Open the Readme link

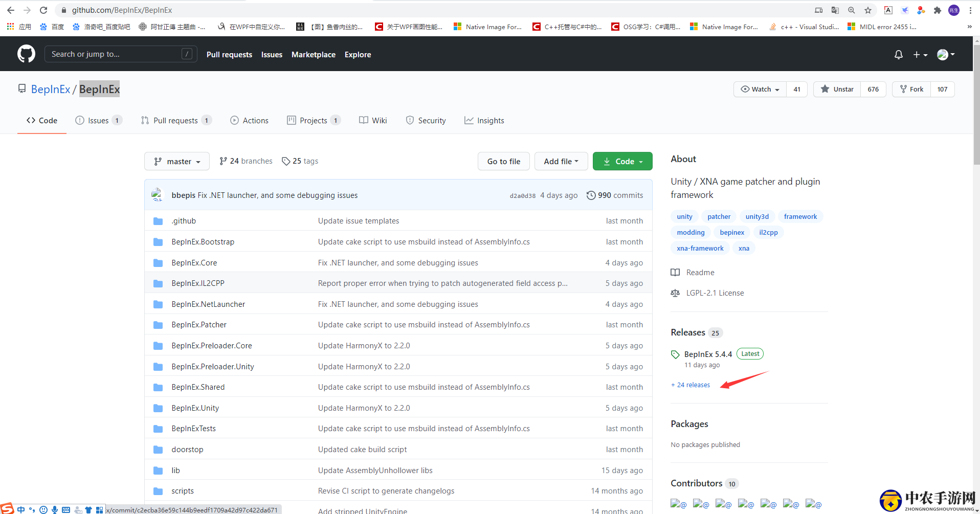pyautogui.click(x=700, y=273)
